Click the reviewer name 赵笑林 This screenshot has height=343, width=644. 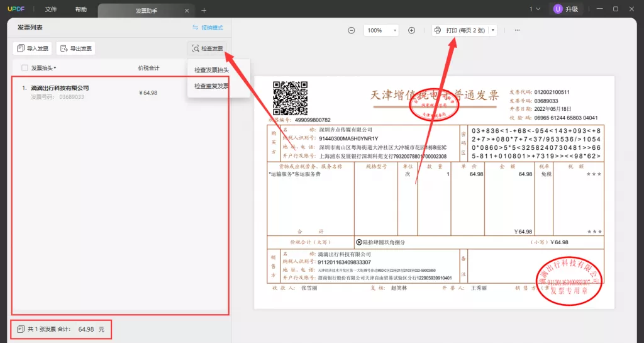399,288
